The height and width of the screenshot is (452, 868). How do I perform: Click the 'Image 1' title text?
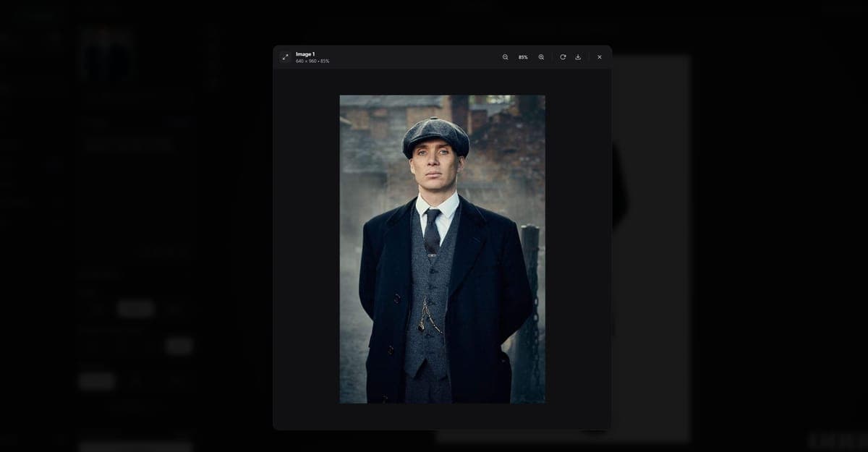click(x=305, y=54)
